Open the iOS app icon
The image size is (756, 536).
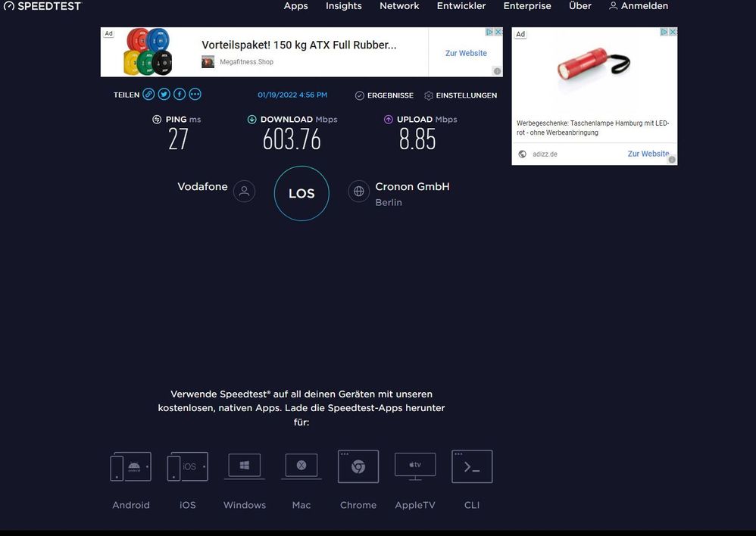click(x=188, y=466)
